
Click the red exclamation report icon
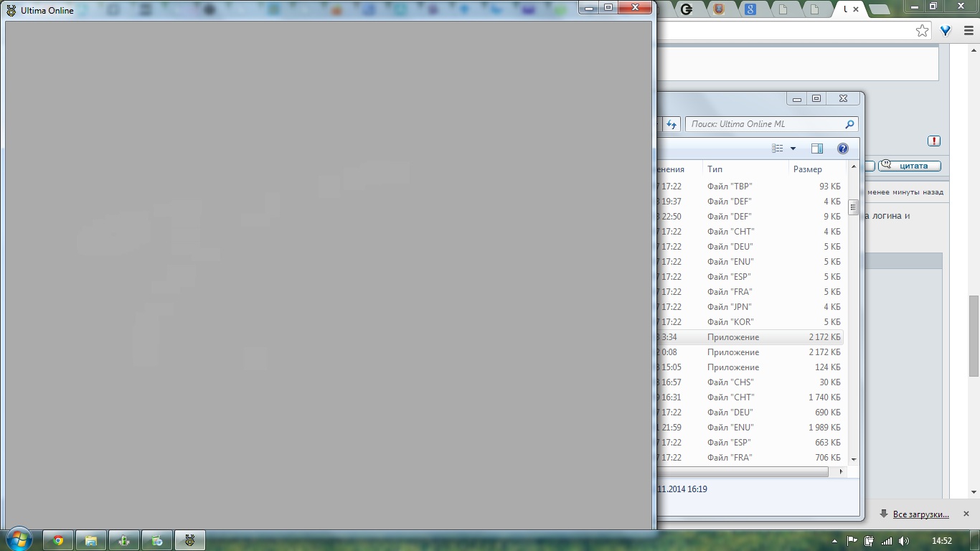(933, 141)
